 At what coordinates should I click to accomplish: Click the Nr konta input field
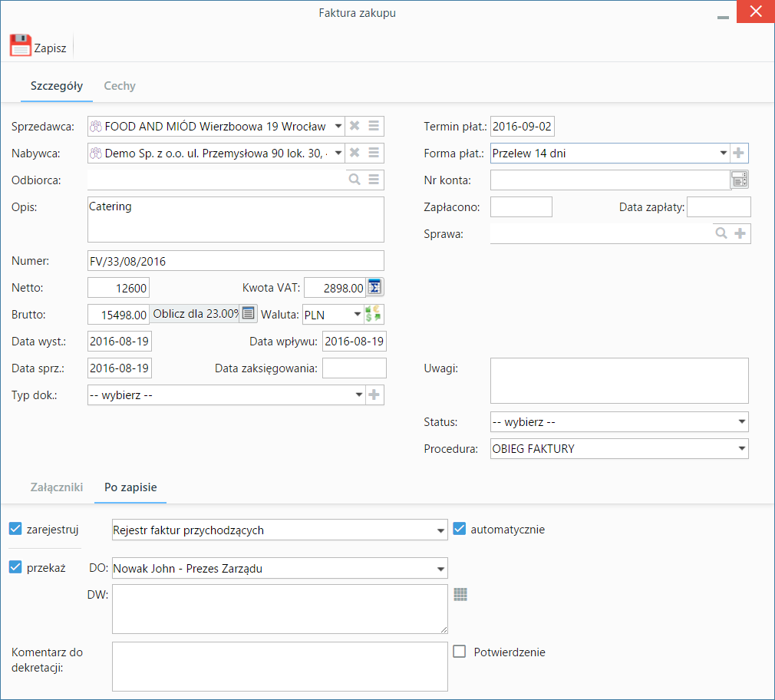611,180
